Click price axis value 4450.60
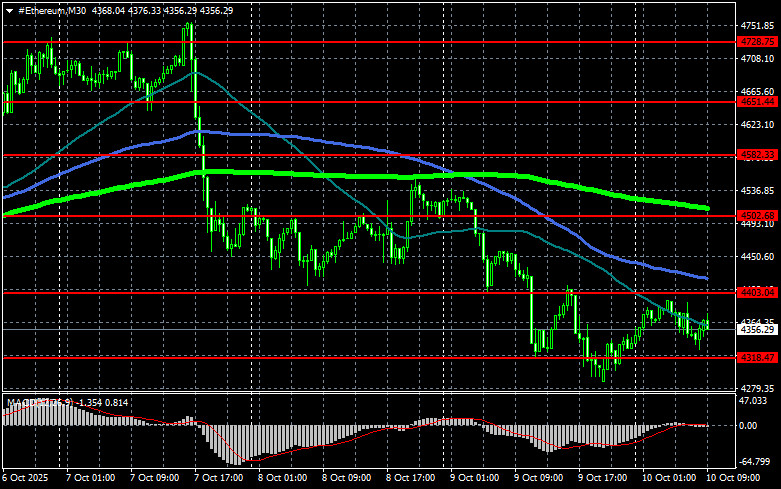The height and width of the screenshot is (489, 781). [757, 256]
